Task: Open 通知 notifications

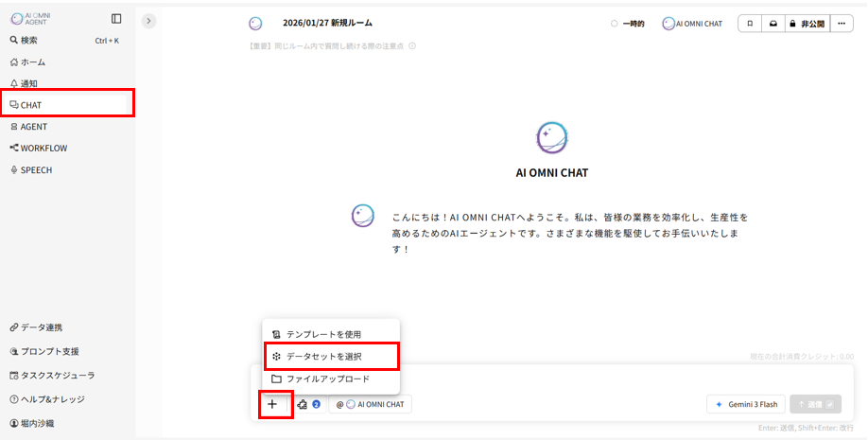Action: tap(24, 83)
